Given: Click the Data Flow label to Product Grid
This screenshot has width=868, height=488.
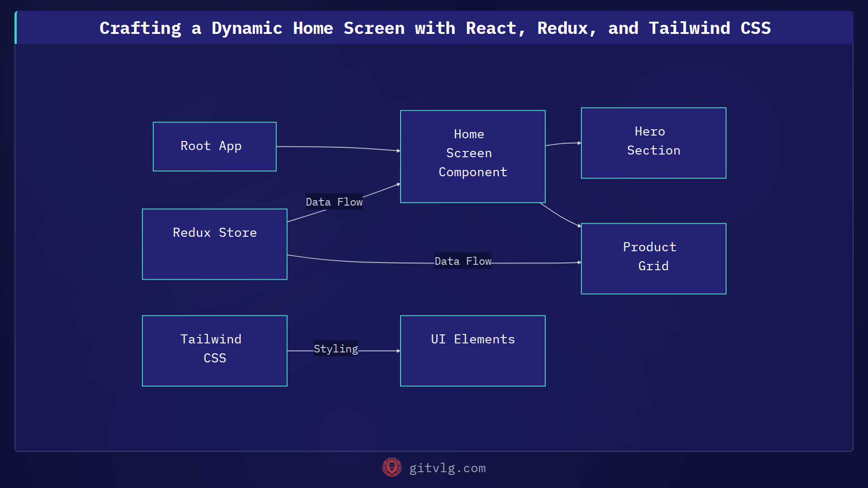Looking at the screenshot, I should click(463, 261).
